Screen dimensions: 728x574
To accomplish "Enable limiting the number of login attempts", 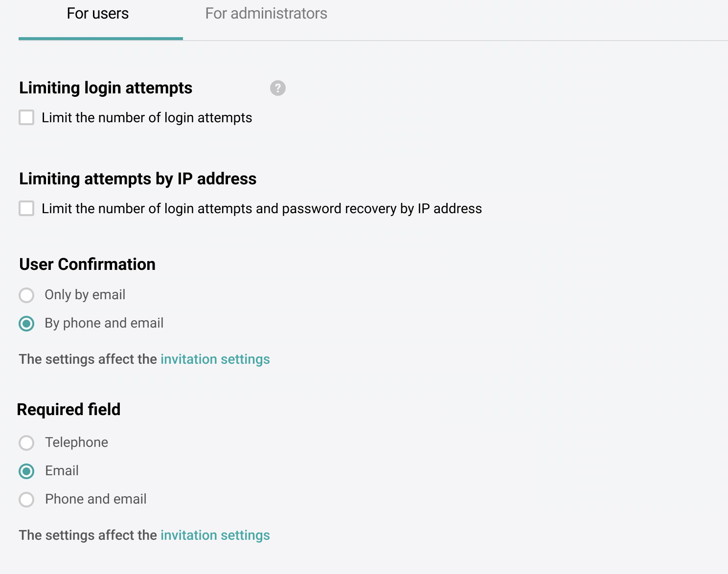I will [x=26, y=117].
